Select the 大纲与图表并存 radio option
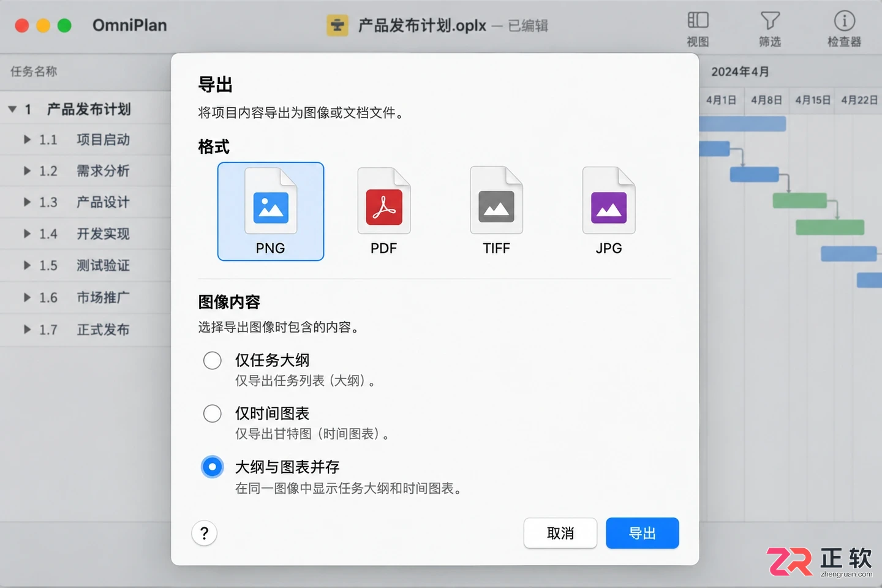This screenshot has height=588, width=882. (213, 467)
